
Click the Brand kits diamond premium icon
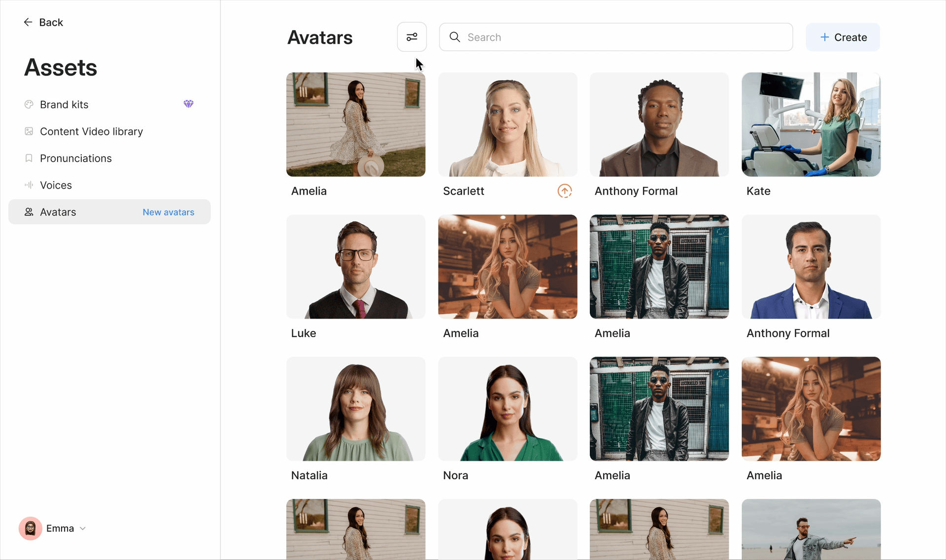click(188, 104)
